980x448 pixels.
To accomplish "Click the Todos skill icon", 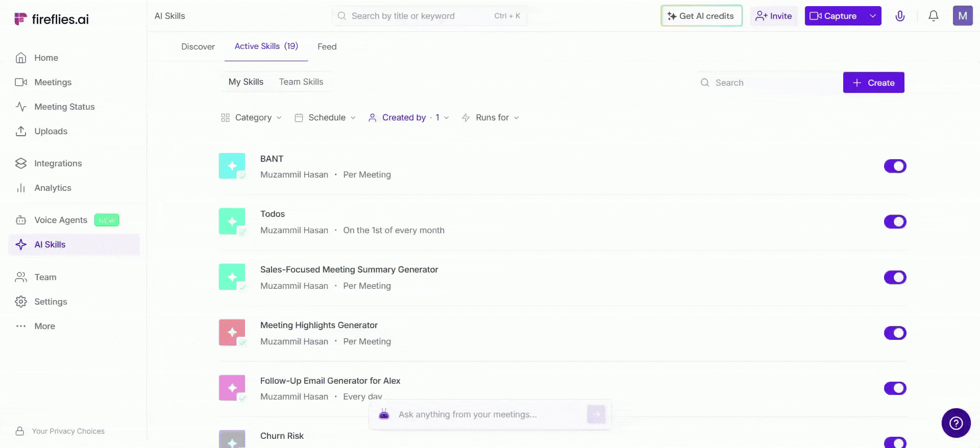I will tap(232, 221).
